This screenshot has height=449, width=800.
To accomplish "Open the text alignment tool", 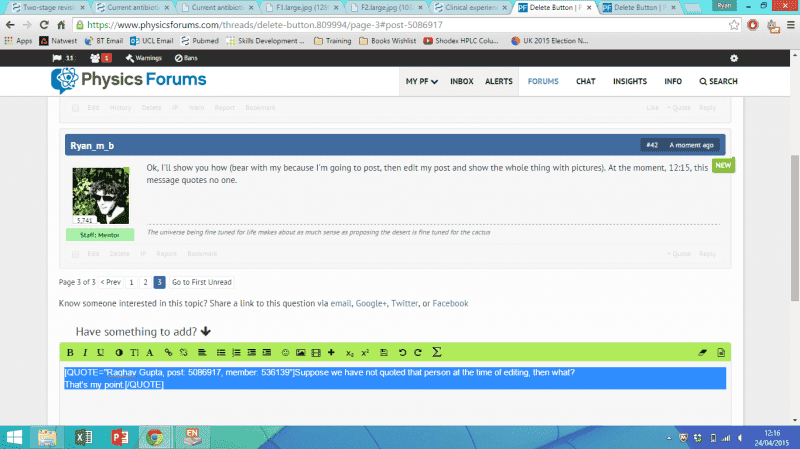I will click(202, 353).
